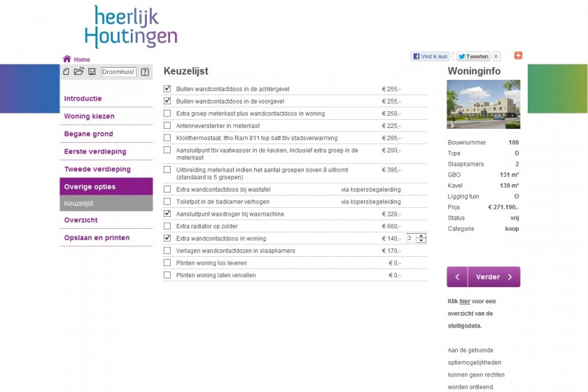Select Keuzelijst submenu item
588x392 pixels.
coord(106,203)
